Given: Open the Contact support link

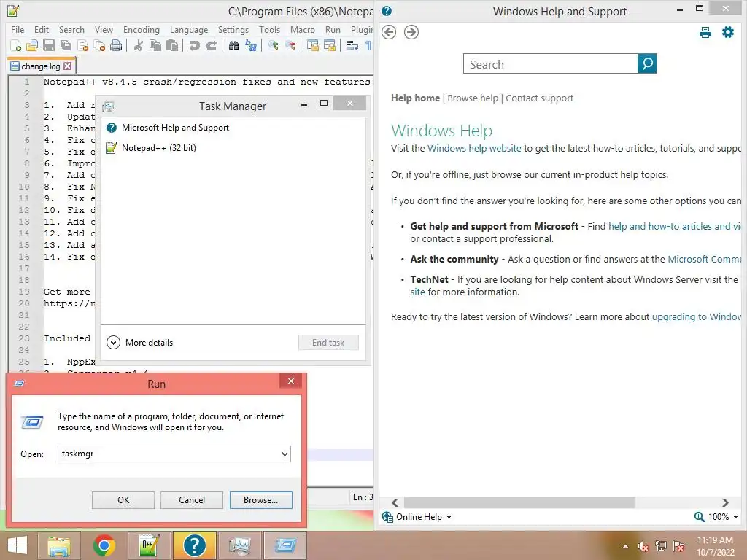Looking at the screenshot, I should coord(539,98).
